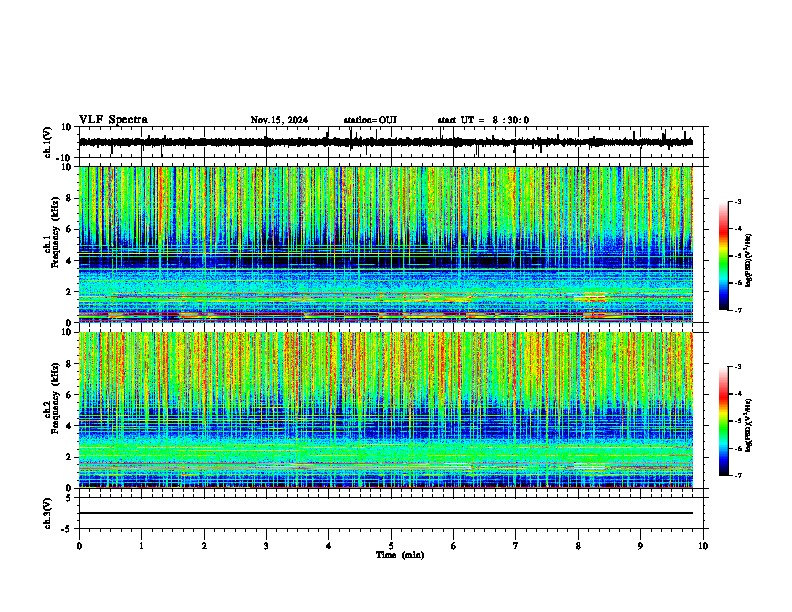Click the ch.1 colorbar PSD unit label
Screen dimensions: 792x612
click(748, 260)
